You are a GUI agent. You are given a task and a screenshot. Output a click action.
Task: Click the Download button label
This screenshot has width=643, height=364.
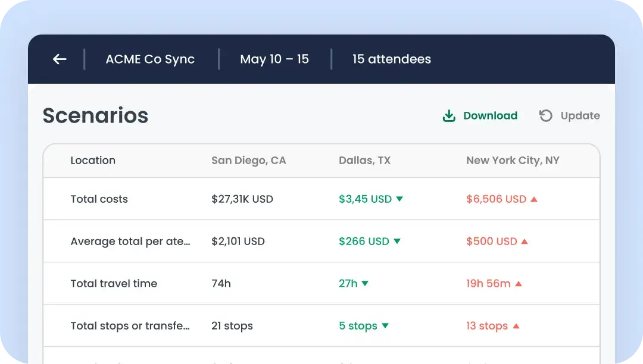[491, 116]
